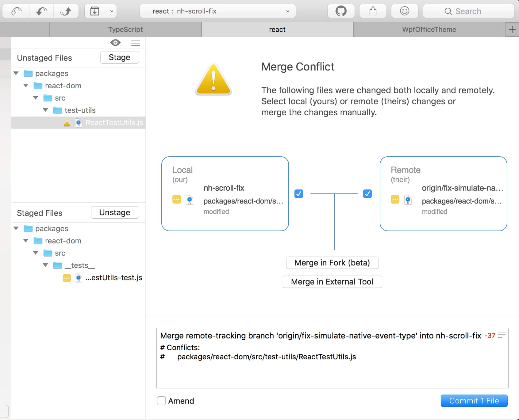Click the commit subject line field
519x420 pixels.
[x=321, y=336]
